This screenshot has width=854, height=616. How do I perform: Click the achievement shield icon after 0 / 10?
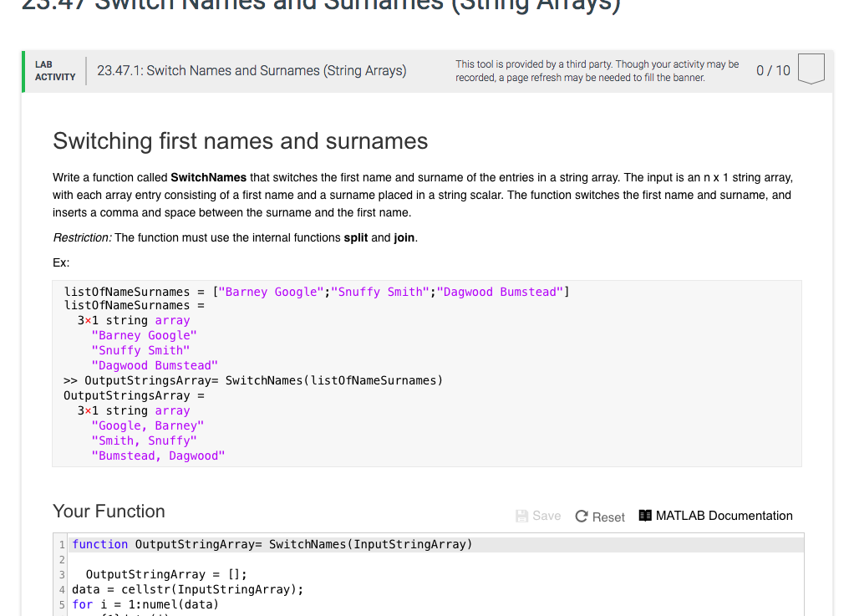[x=811, y=70]
